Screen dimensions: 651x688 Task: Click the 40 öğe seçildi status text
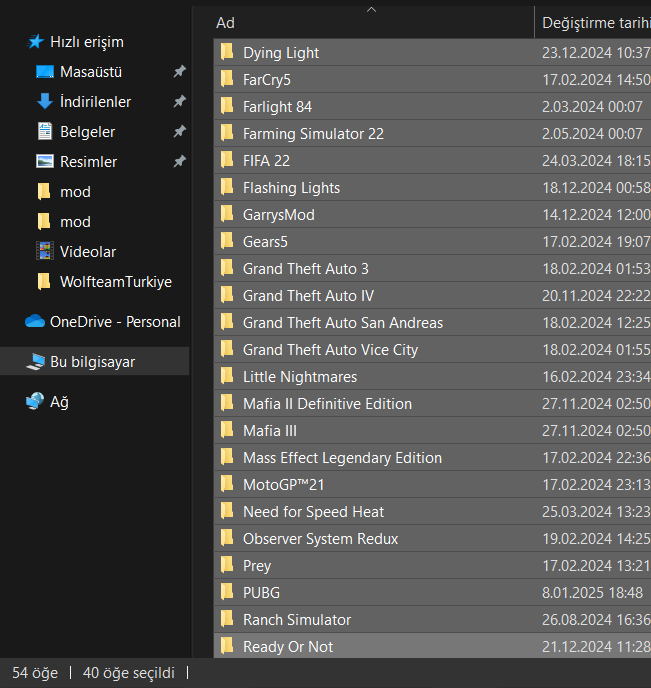tap(129, 673)
